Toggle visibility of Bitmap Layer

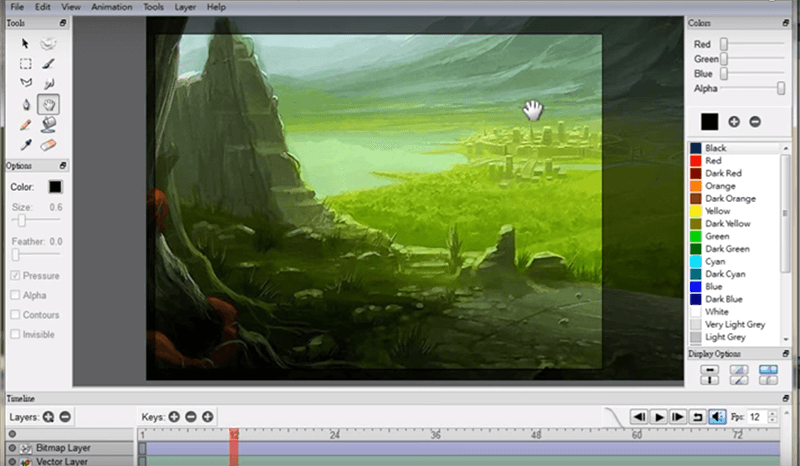pos(12,448)
